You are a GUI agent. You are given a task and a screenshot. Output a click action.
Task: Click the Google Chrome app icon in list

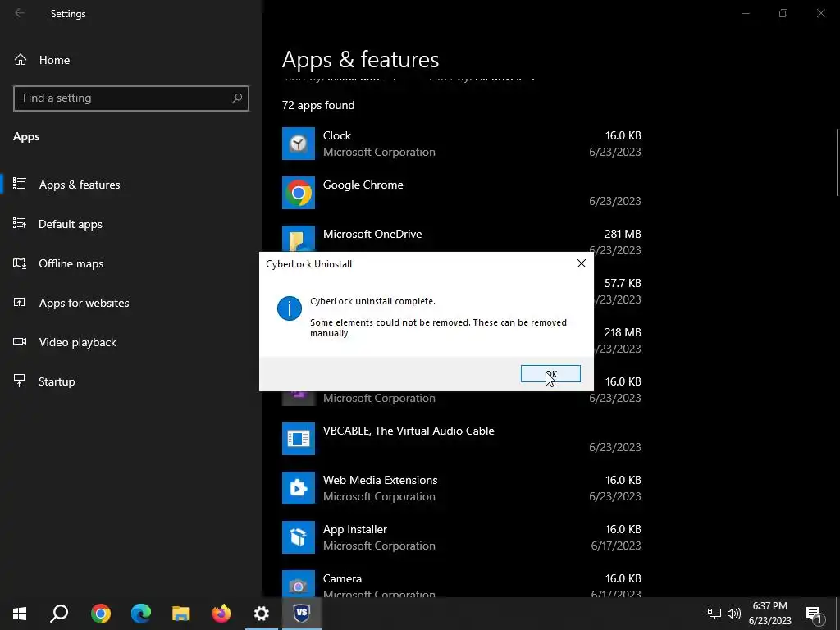[x=299, y=193]
